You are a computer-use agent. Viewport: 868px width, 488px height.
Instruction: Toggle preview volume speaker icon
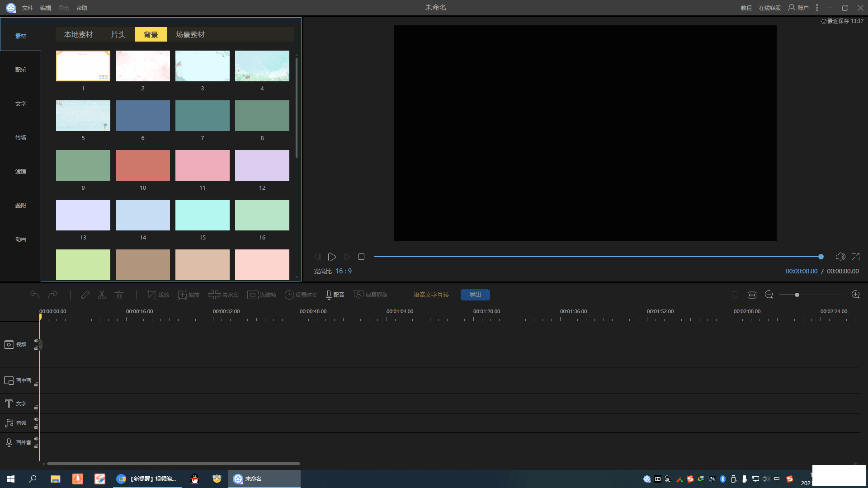tap(840, 257)
